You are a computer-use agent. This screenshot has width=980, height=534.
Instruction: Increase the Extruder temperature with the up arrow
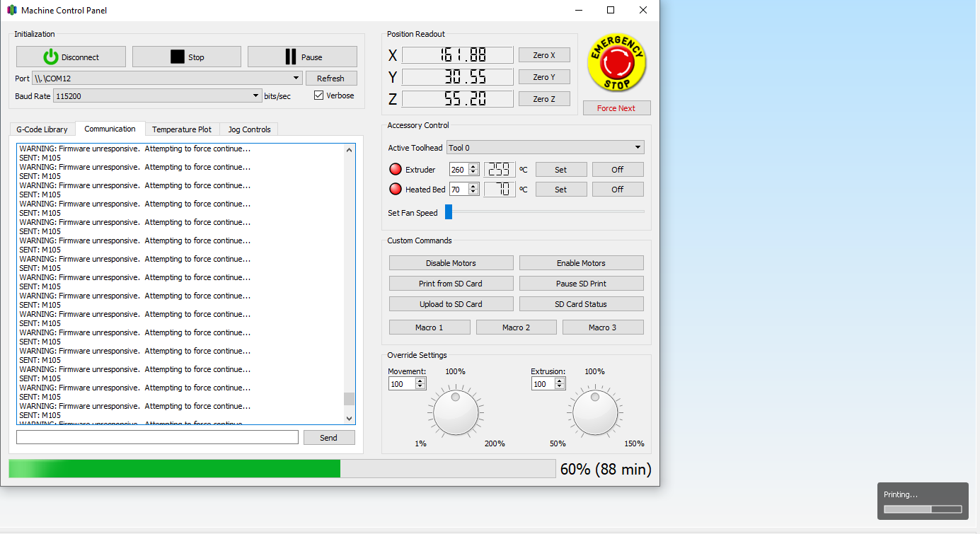coord(473,167)
